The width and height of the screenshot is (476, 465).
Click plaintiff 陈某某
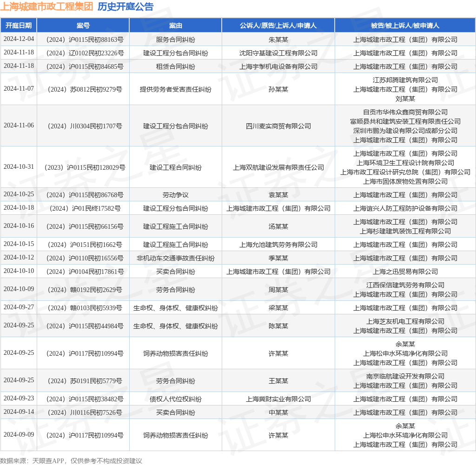[278, 326]
